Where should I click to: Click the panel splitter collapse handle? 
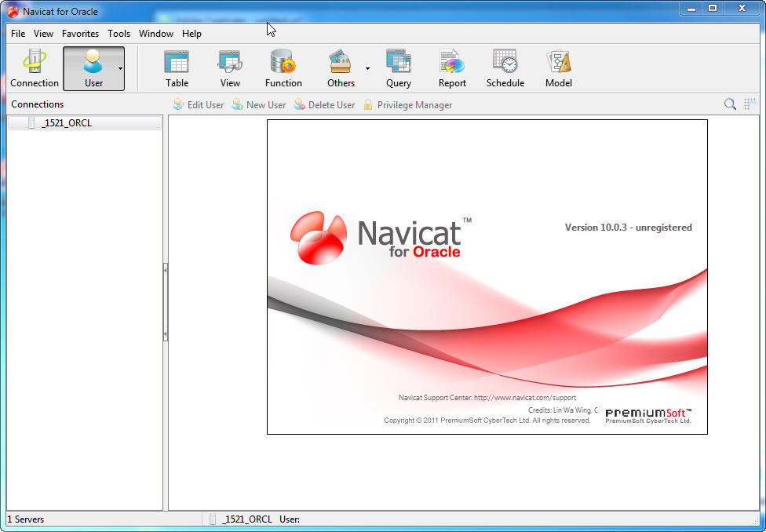165,302
